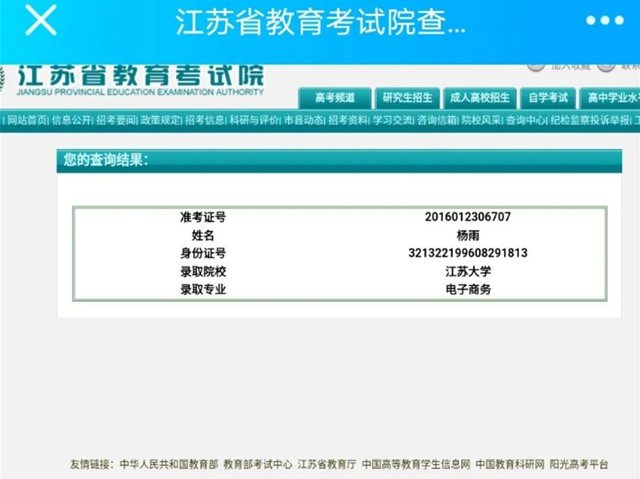Image resolution: width=640 pixels, height=479 pixels.
Task: Select the 成人高校招生 tab
Action: (479, 98)
